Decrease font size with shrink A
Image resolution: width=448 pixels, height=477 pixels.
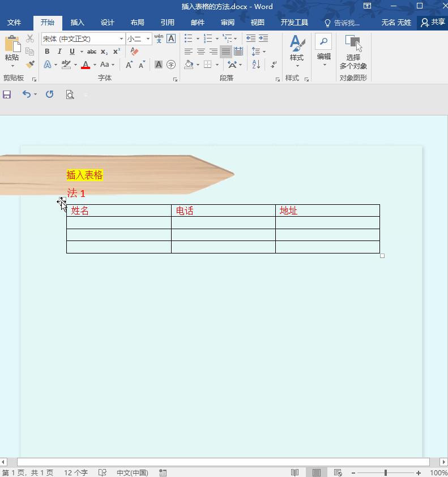coord(142,65)
